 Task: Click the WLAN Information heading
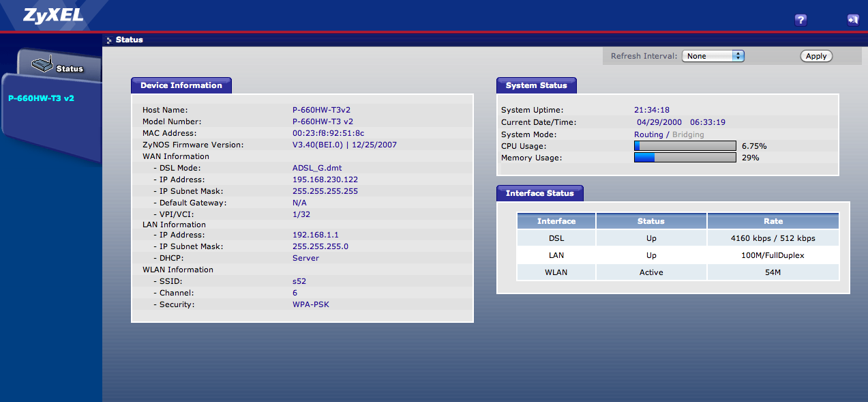(x=178, y=270)
